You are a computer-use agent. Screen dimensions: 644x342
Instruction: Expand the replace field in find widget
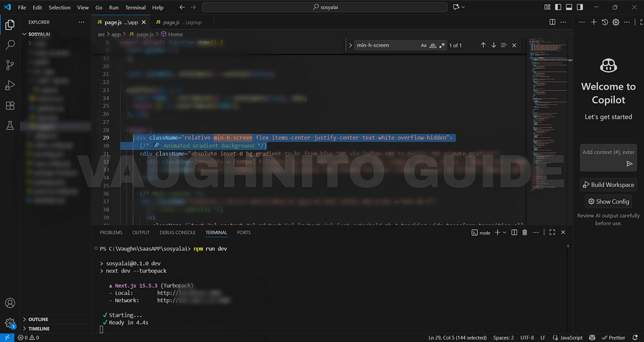click(350, 45)
